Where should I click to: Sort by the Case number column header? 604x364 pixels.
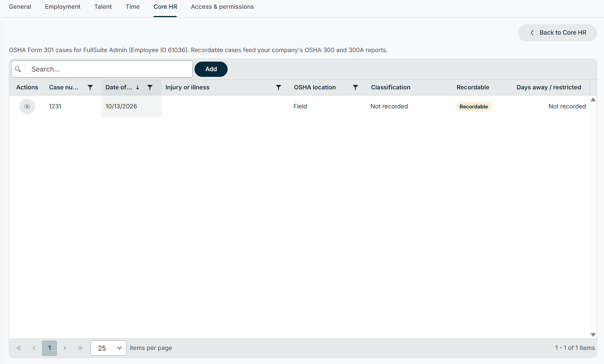coord(64,87)
